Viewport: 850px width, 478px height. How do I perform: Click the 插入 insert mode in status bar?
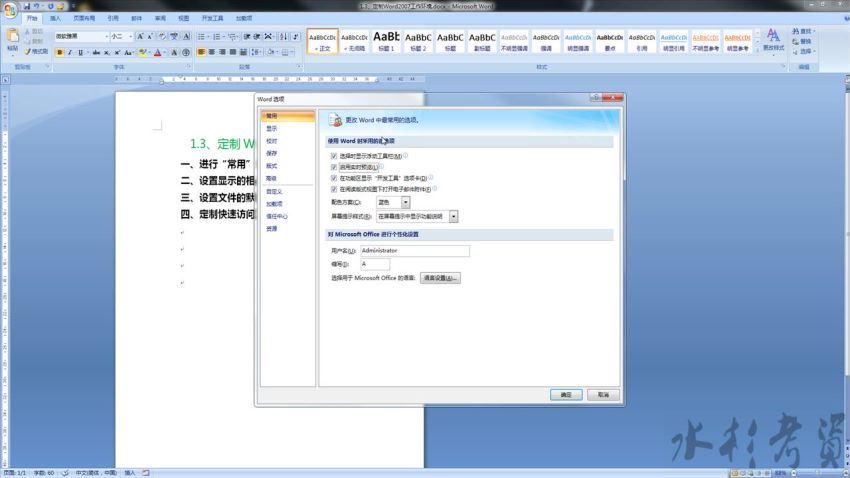pos(130,473)
